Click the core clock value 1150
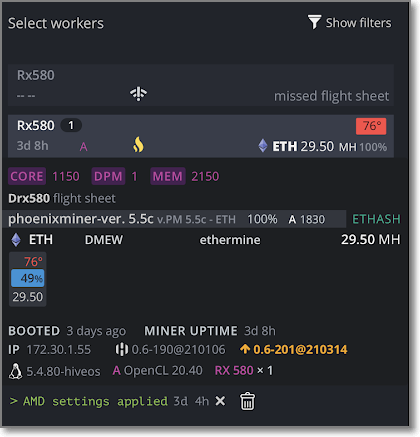The width and height of the screenshot is (420, 437). [66, 176]
